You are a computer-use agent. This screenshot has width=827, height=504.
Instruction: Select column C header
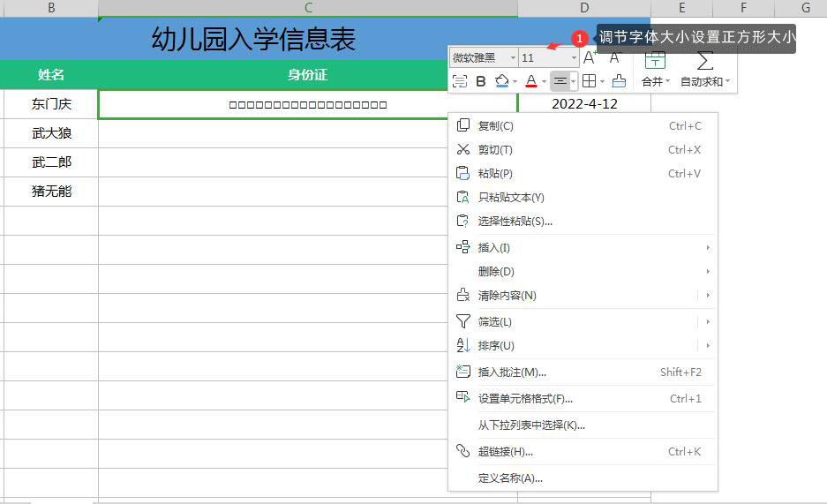tap(308, 8)
